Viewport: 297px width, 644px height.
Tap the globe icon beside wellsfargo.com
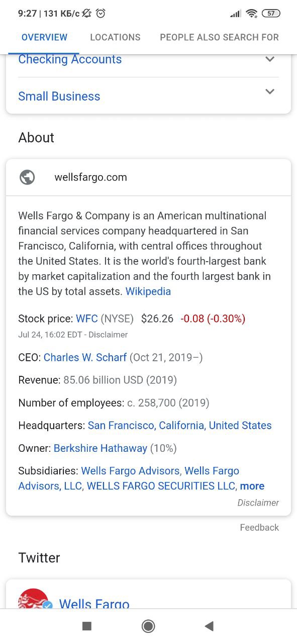(27, 177)
